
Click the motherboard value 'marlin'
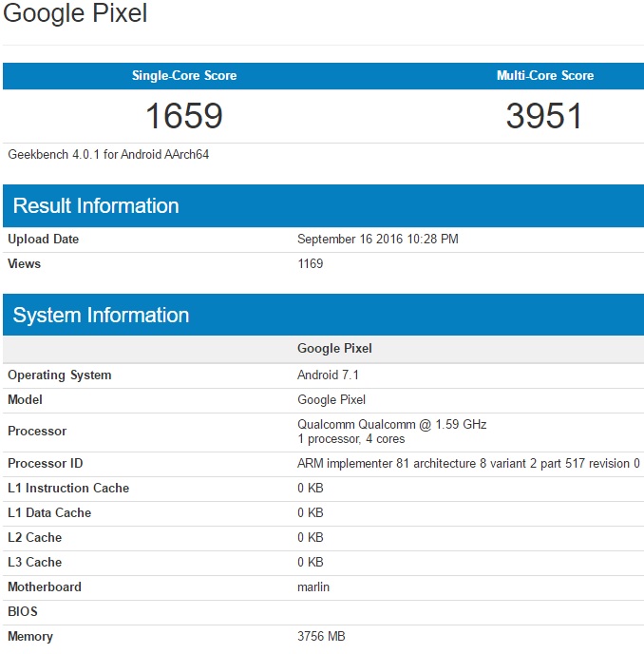click(x=313, y=587)
